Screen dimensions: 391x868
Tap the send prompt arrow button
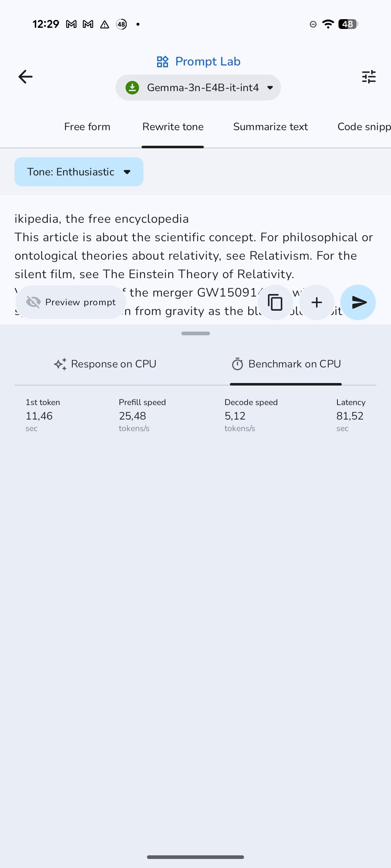pyautogui.click(x=358, y=302)
